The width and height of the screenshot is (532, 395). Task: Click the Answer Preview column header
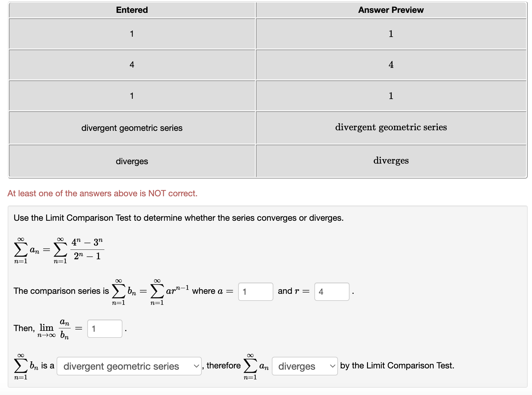coord(391,10)
